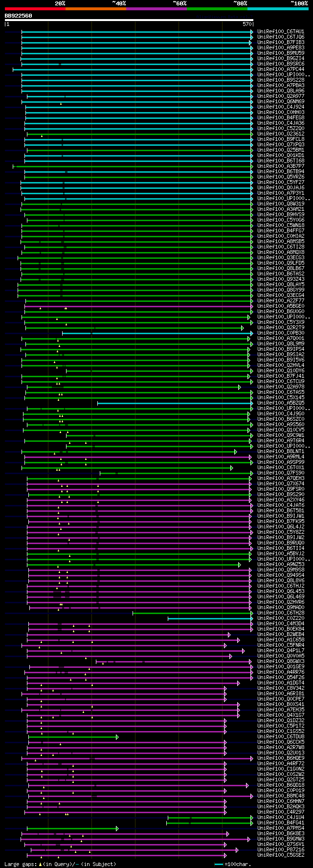Select hit UniRef100_B9HVS9
Image resolution: width=313 pixels, height=868 pixels.
(x=281, y=215)
